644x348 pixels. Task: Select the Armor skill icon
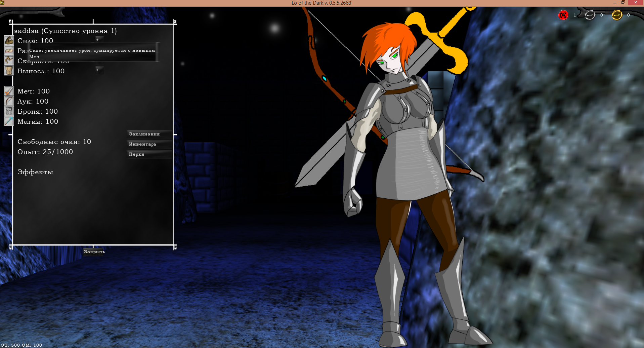click(9, 111)
